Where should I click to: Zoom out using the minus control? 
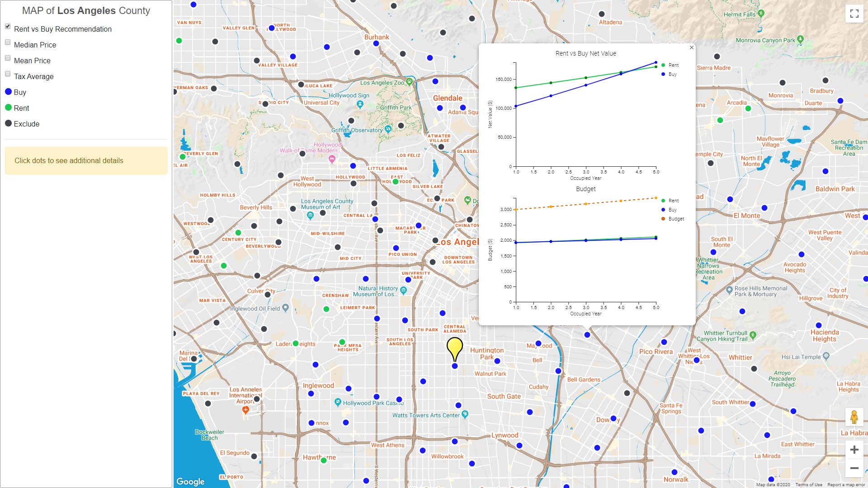(854, 468)
